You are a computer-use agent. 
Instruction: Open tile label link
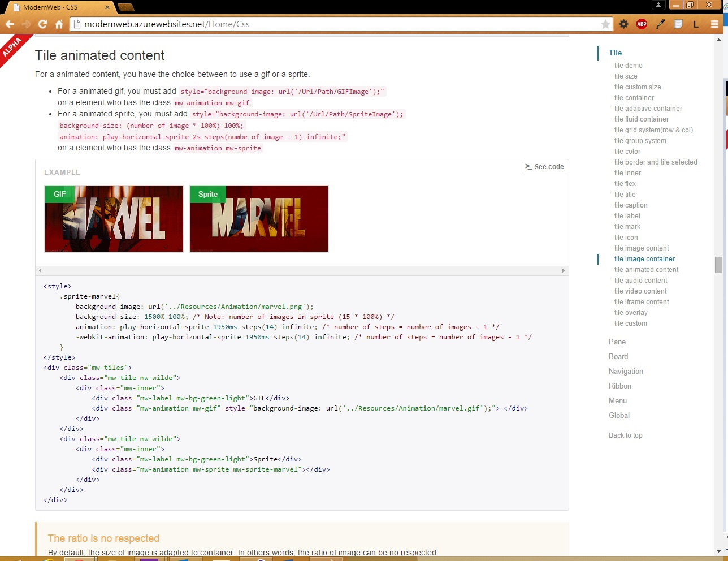point(627,216)
